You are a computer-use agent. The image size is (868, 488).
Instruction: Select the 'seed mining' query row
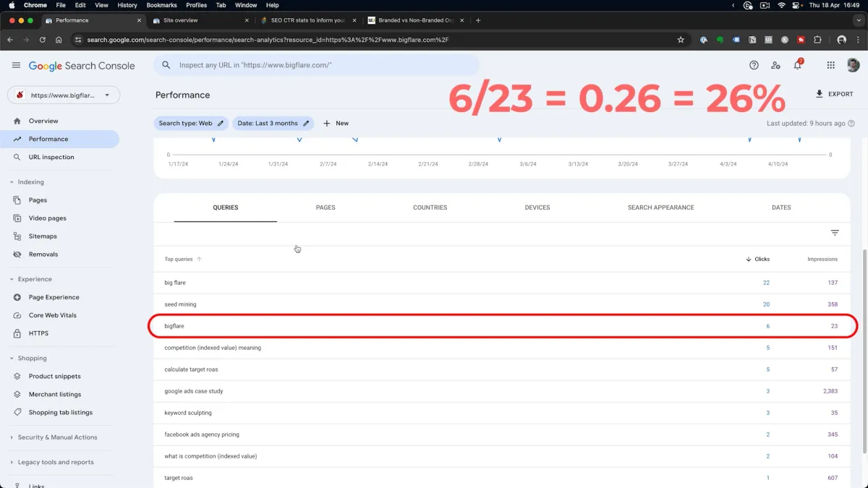coord(502,304)
